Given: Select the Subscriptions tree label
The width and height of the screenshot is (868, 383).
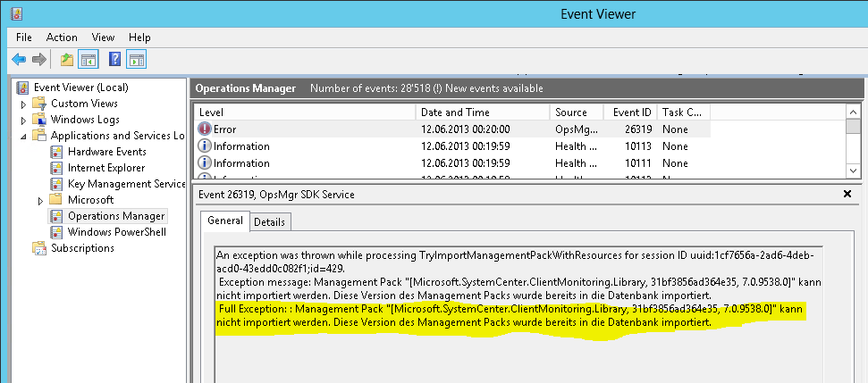Looking at the screenshot, I should pos(82,248).
